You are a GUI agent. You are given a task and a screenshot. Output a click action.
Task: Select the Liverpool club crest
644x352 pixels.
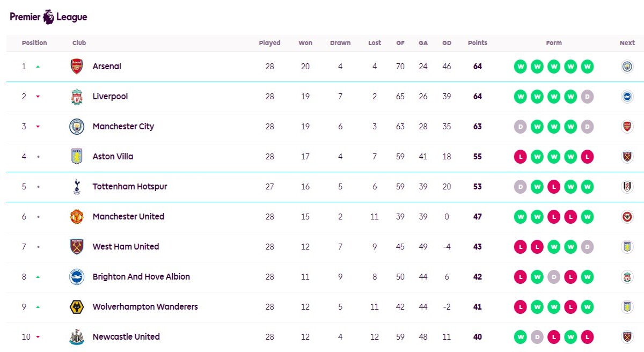pos(77,97)
